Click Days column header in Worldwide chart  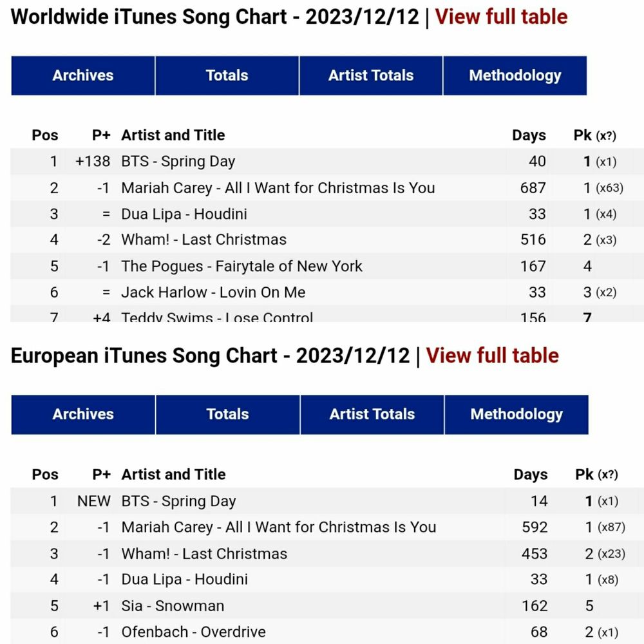coord(529,135)
